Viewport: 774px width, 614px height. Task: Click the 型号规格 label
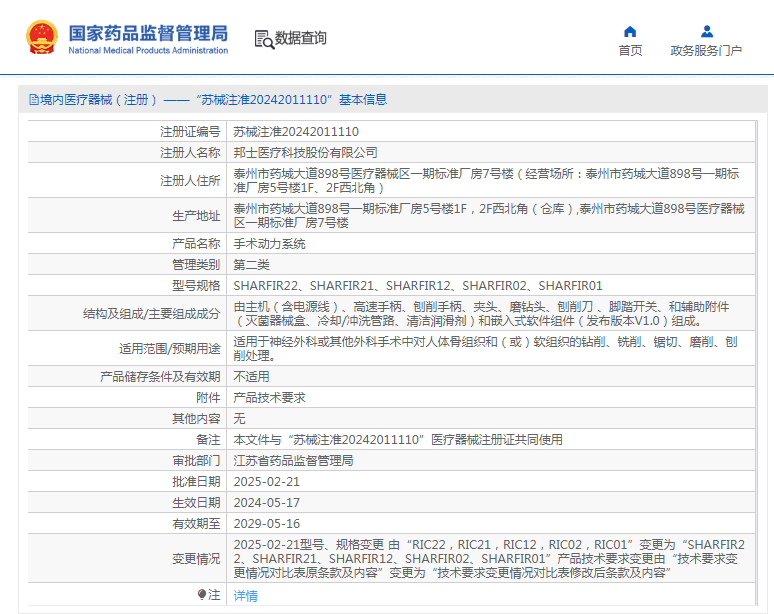tap(196, 286)
